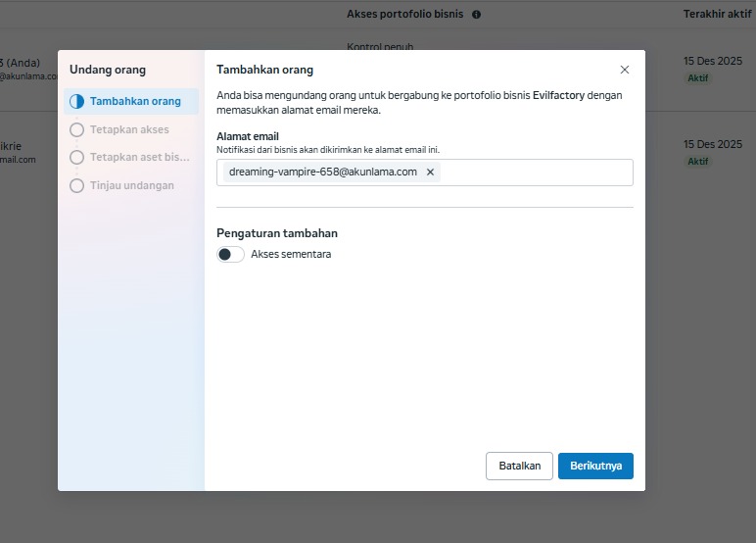756x543 pixels.
Task: Click the circle icon beside Tetapkan akses
Action: [x=77, y=129]
